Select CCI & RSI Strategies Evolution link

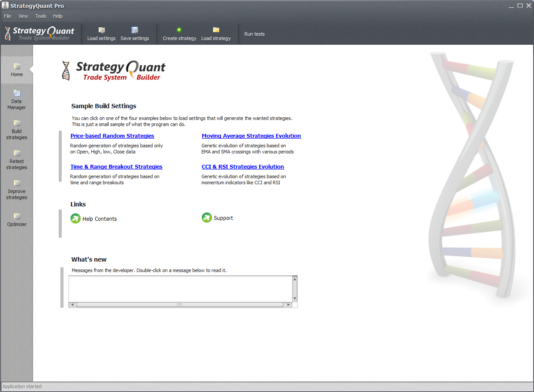pos(243,167)
